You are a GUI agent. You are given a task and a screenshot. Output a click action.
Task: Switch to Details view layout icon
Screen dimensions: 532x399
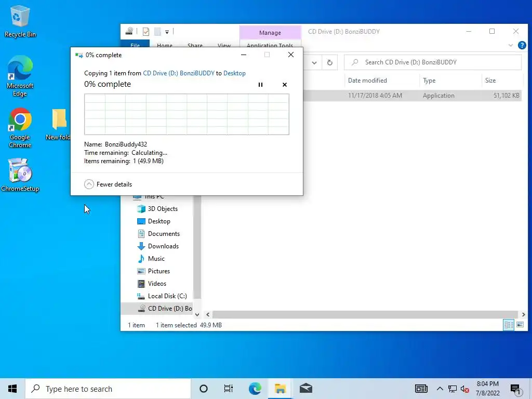[x=509, y=325]
